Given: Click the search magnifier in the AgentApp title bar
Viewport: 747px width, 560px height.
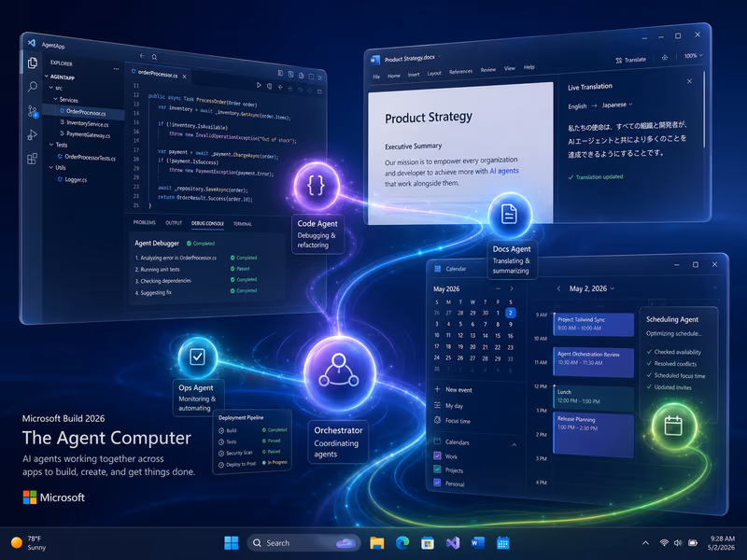Looking at the screenshot, I should click(154, 57).
